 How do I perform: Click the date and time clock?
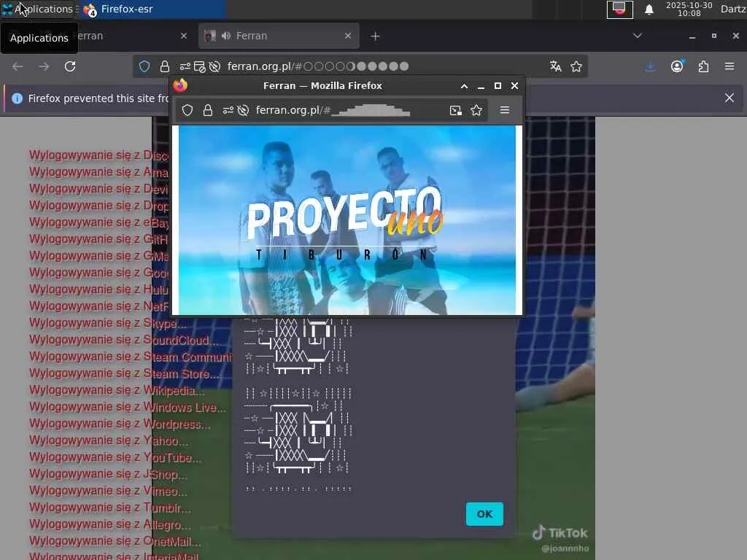coord(689,9)
